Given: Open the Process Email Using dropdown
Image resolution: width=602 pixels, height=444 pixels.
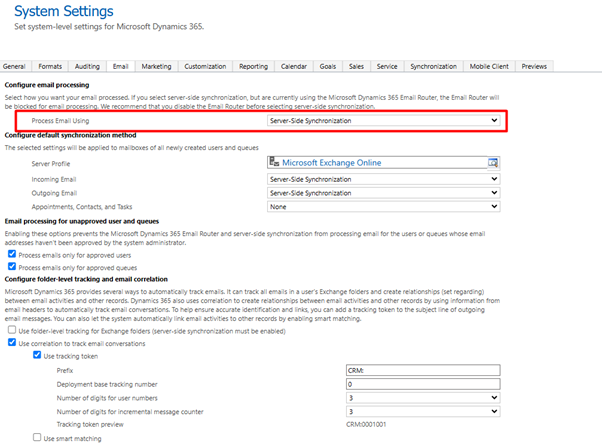Looking at the screenshot, I should [x=383, y=120].
